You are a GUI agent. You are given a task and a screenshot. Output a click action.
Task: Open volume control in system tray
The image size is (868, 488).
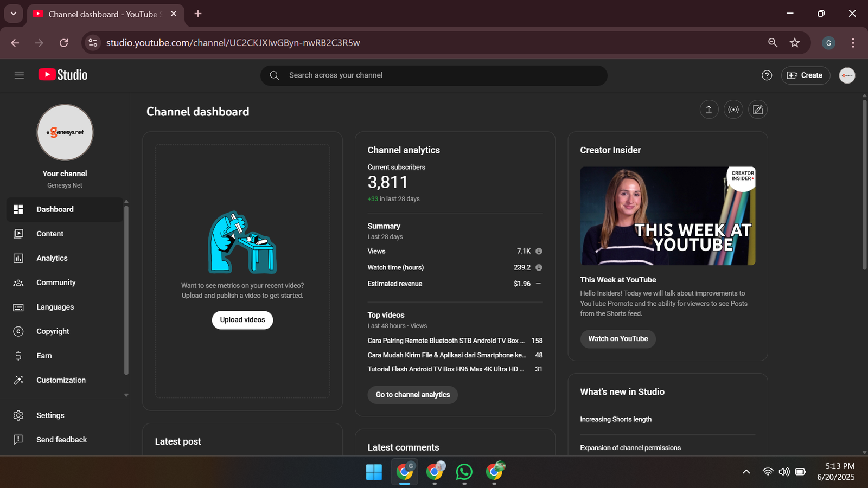[x=784, y=472]
